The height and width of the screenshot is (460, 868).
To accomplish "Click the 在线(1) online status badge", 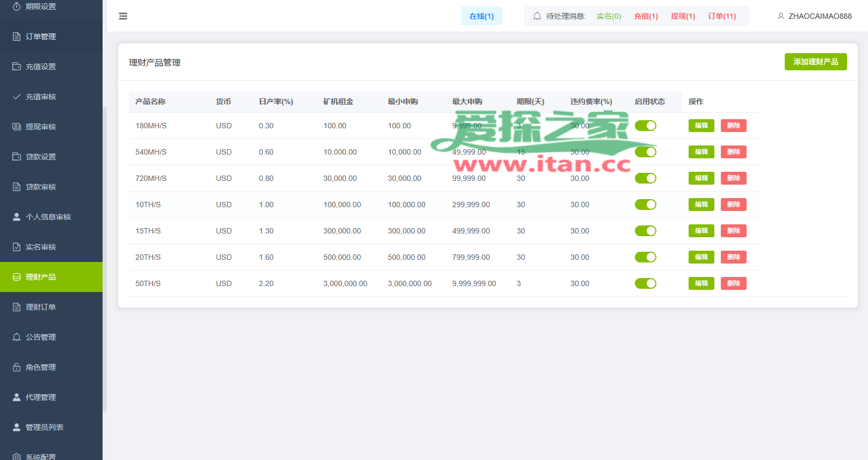I will [x=481, y=16].
